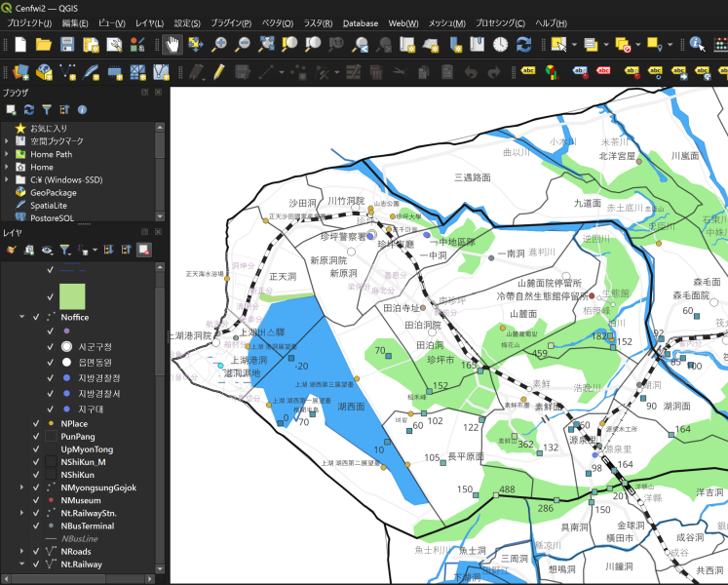This screenshot has height=585, width=728.
Task: Select the GeoPackage entry in browser
Action: click(x=54, y=192)
